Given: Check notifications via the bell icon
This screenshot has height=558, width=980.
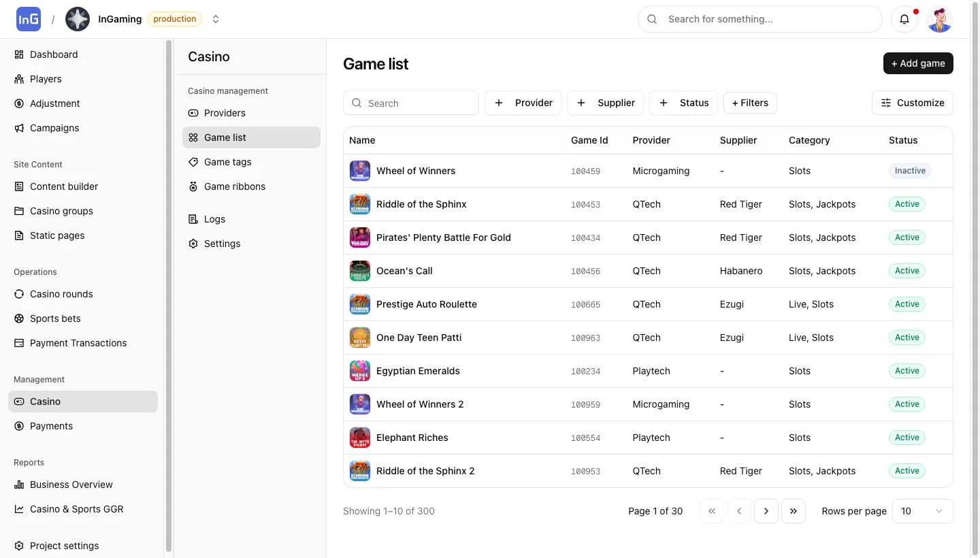Looking at the screenshot, I should click(904, 19).
